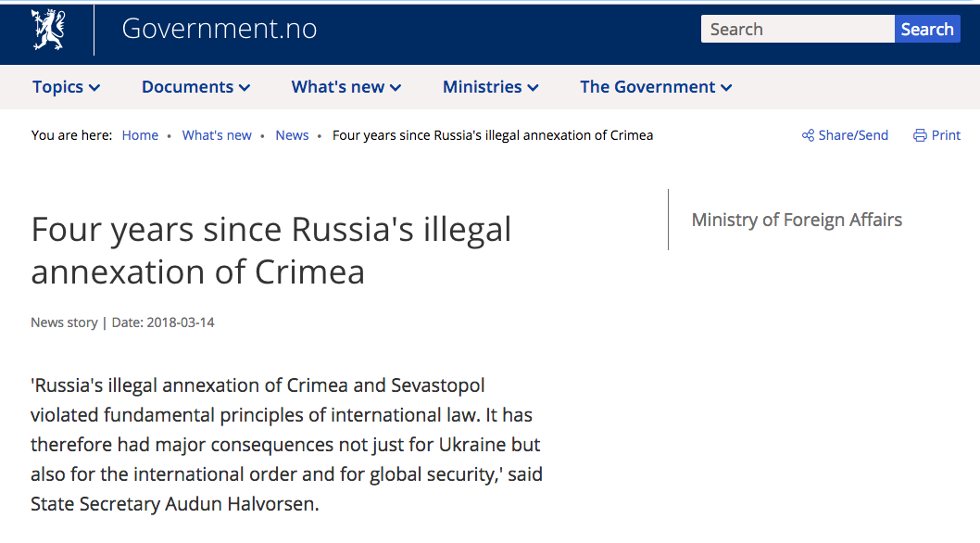Open the Ministry of Foreign Affairs link
The image size is (980, 543).
pyautogui.click(x=797, y=220)
